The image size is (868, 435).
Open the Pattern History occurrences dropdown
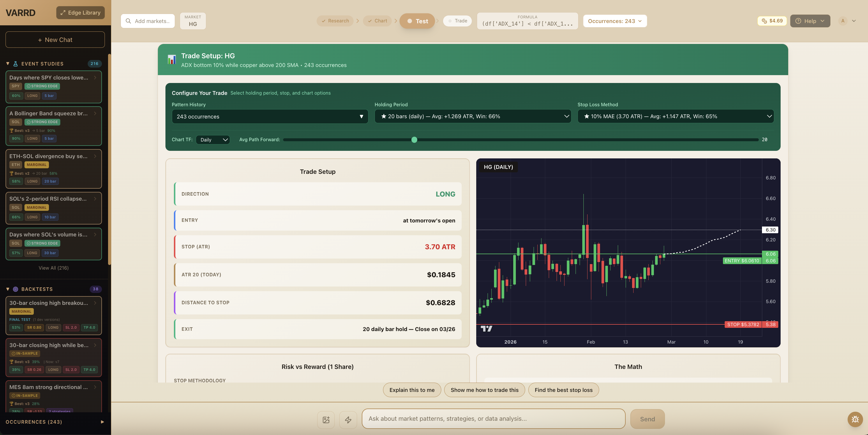tap(269, 116)
